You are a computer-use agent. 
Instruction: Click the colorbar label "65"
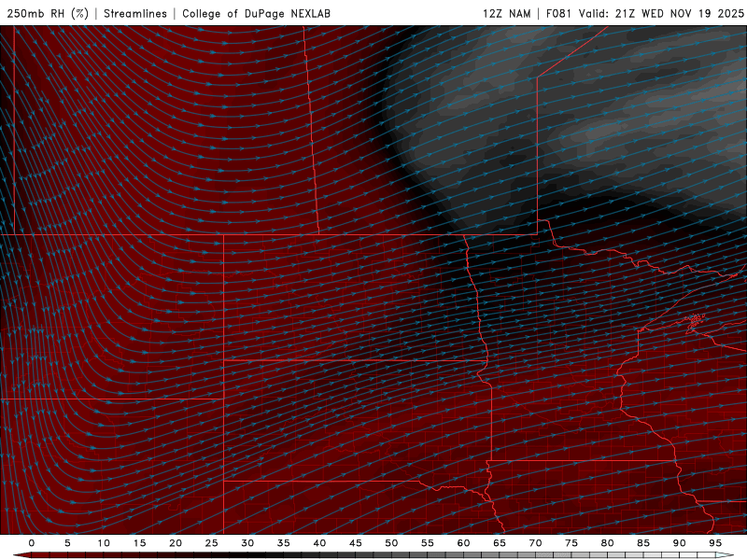[x=500, y=543]
